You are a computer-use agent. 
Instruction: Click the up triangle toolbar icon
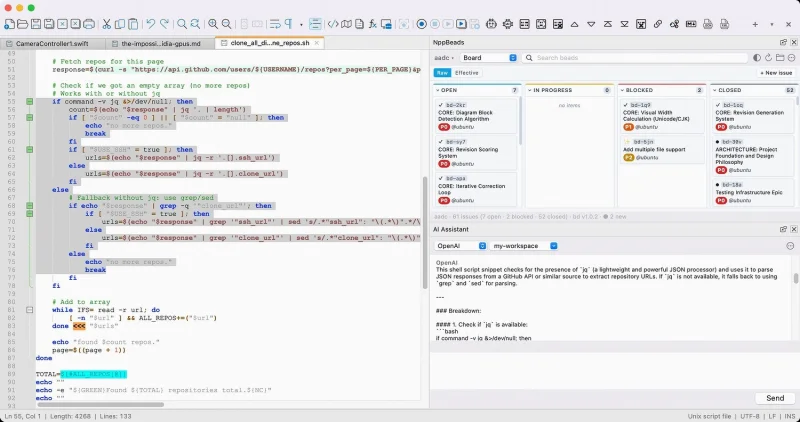[x=574, y=24]
